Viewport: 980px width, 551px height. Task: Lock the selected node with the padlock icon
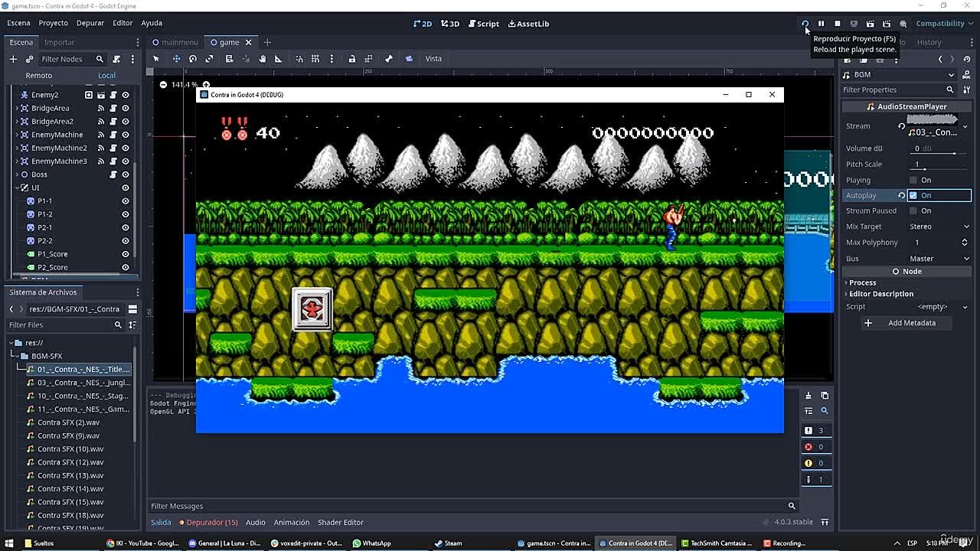(351, 59)
